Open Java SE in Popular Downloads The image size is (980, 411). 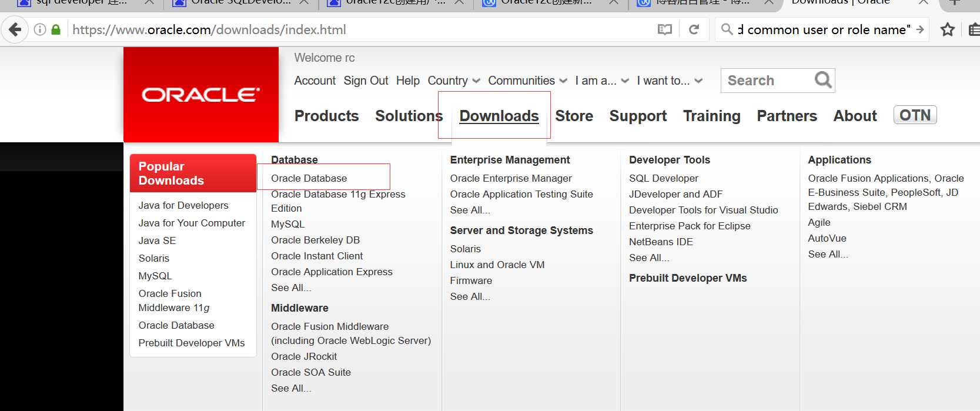tap(157, 240)
